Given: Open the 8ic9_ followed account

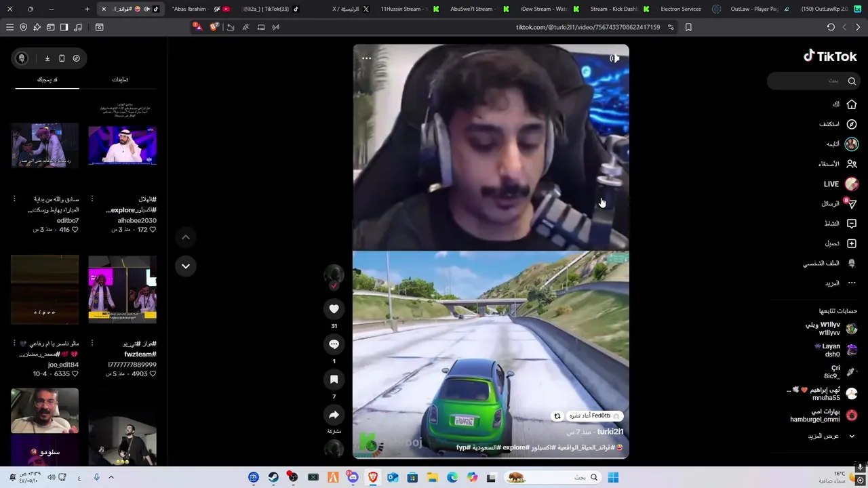Looking at the screenshot, I should point(840,371).
